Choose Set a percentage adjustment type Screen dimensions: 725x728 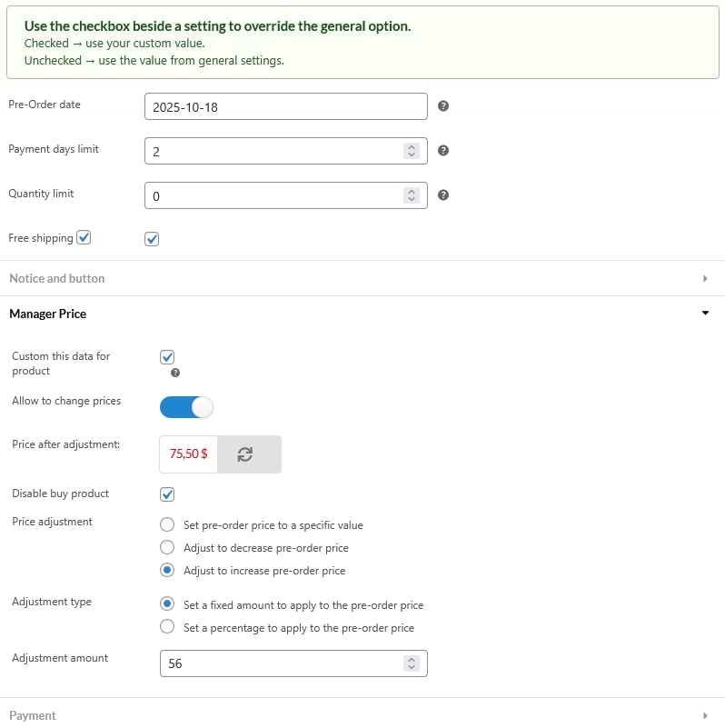click(x=167, y=627)
